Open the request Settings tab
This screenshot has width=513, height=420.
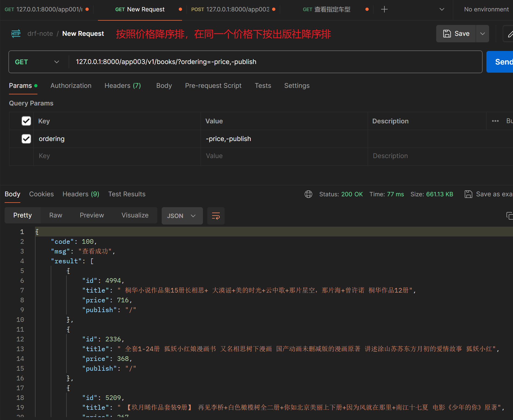pyautogui.click(x=297, y=86)
